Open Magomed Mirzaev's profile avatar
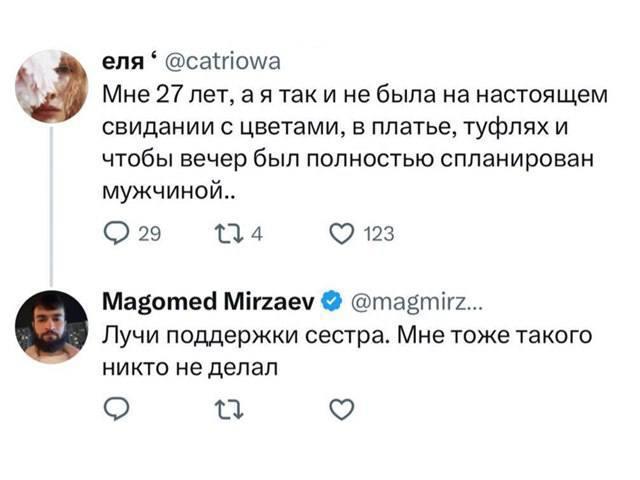Screen dimensions: 640x480 click(x=52, y=327)
